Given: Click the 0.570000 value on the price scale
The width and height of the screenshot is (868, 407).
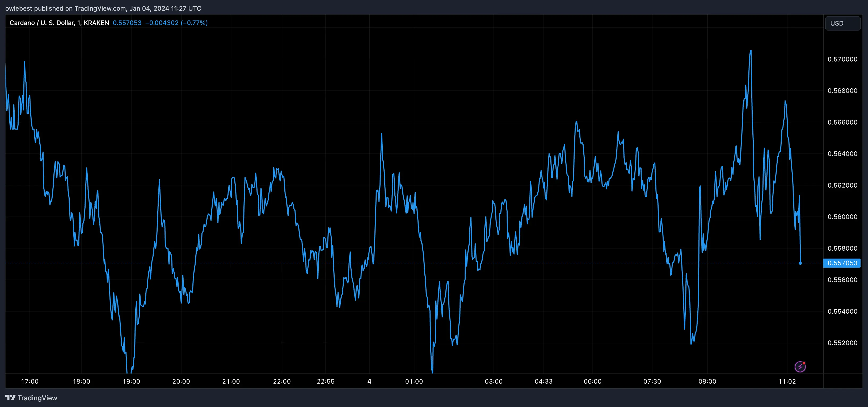Looking at the screenshot, I should coord(842,59).
